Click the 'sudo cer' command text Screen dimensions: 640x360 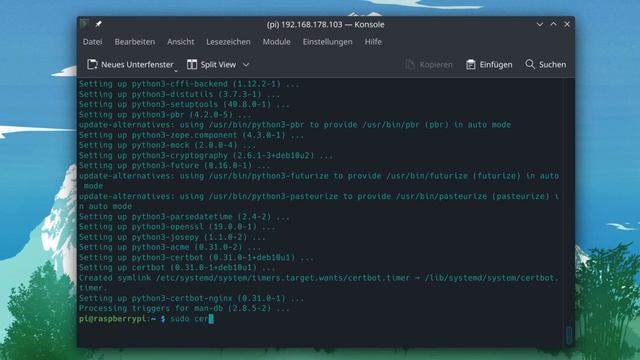(x=189, y=319)
